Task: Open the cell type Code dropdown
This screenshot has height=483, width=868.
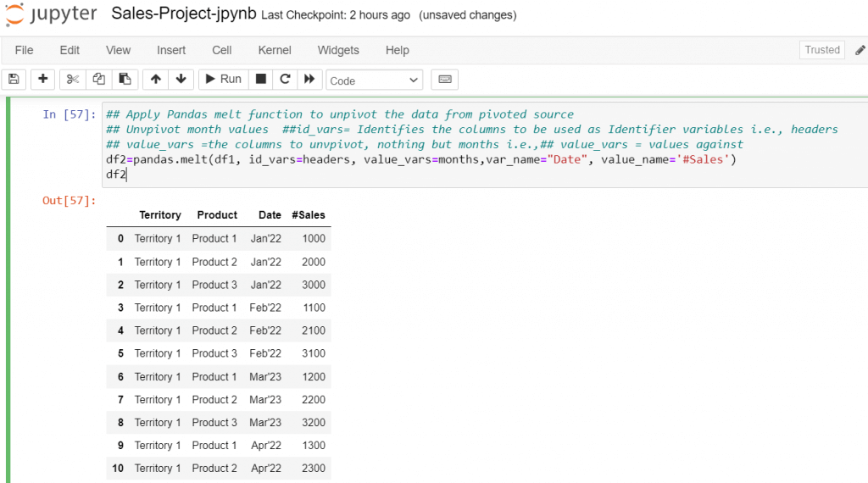Action: pos(374,80)
